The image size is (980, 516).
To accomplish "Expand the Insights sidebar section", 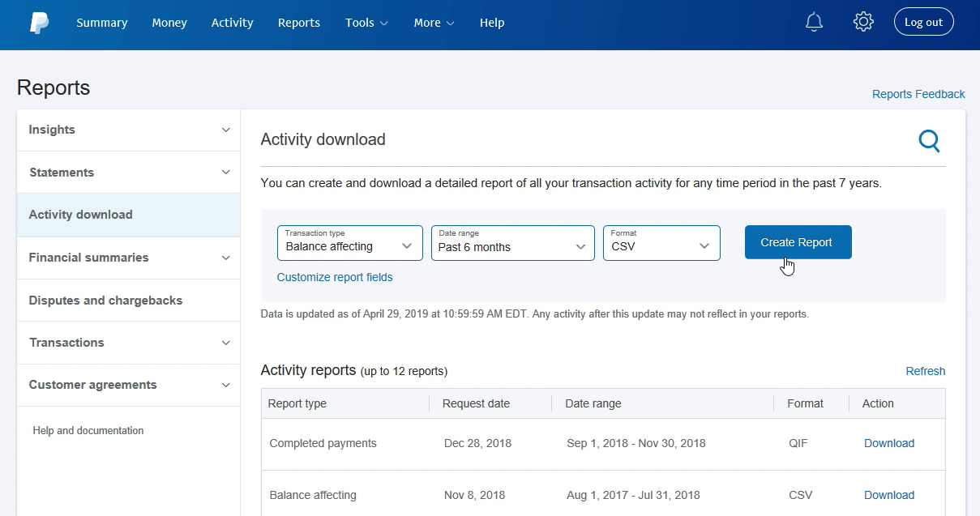I will pos(128,130).
